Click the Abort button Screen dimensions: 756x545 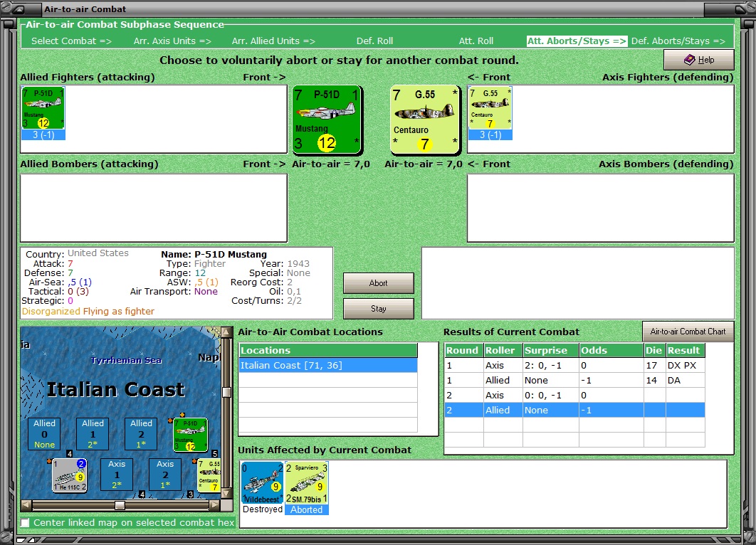click(379, 283)
